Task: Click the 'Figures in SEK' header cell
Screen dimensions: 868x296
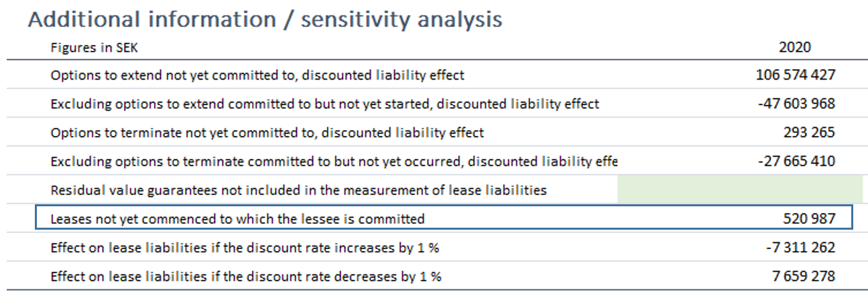Action: coord(94,48)
